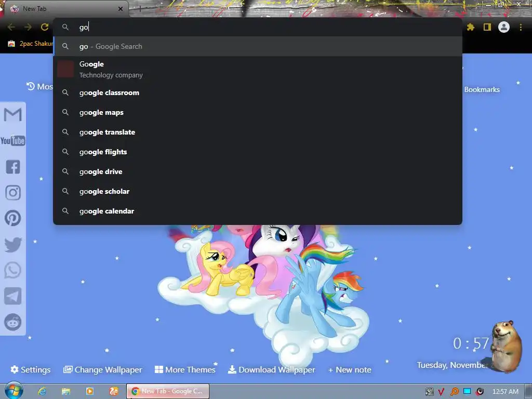Open Pinterest shortcut in sidebar
Viewport: 532px width, 399px height.
(13, 218)
